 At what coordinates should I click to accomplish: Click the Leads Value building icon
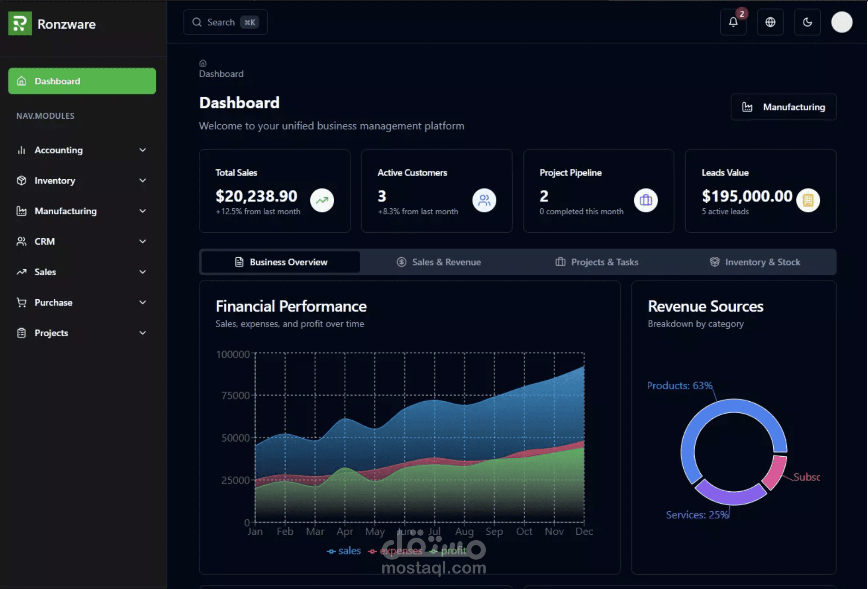point(808,200)
